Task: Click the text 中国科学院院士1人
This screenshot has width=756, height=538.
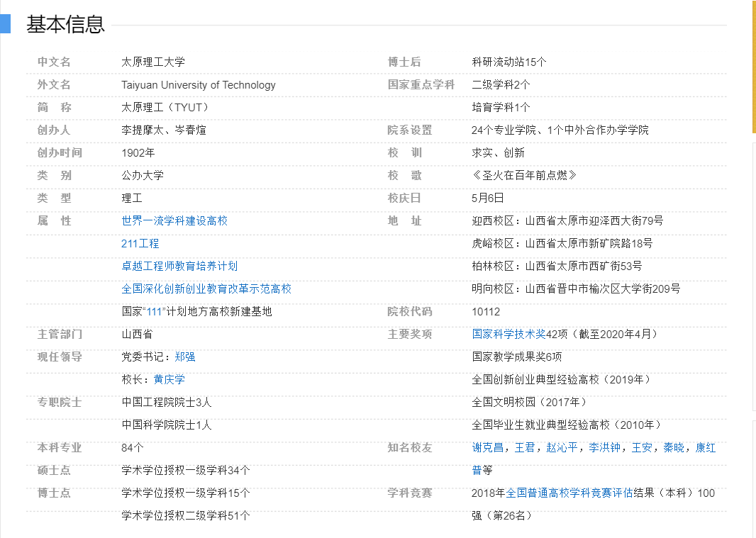Action: [167, 425]
